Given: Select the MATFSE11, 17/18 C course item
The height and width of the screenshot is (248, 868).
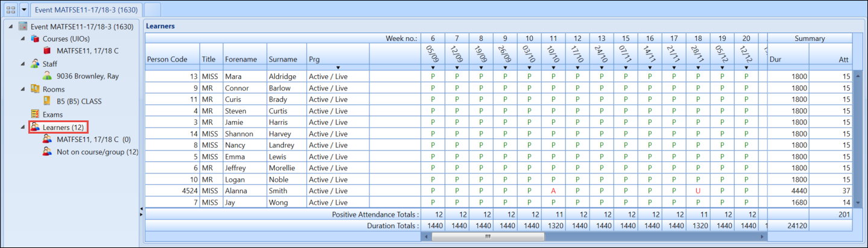Looking at the screenshot, I should [87, 51].
